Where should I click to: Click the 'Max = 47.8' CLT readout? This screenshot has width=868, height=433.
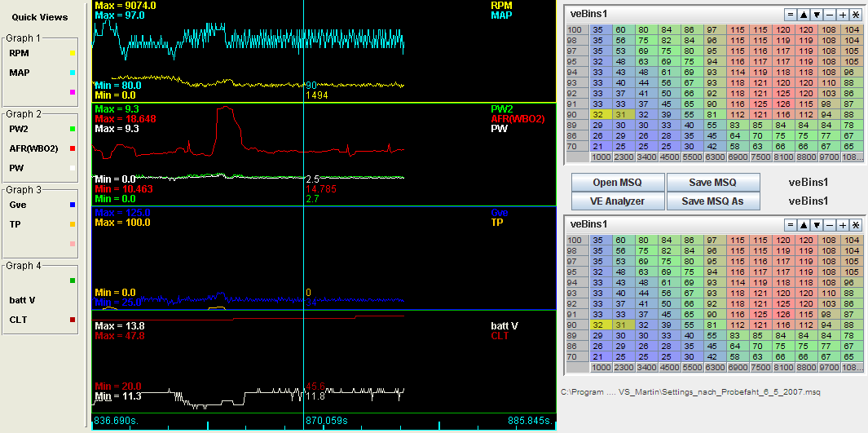pos(120,335)
